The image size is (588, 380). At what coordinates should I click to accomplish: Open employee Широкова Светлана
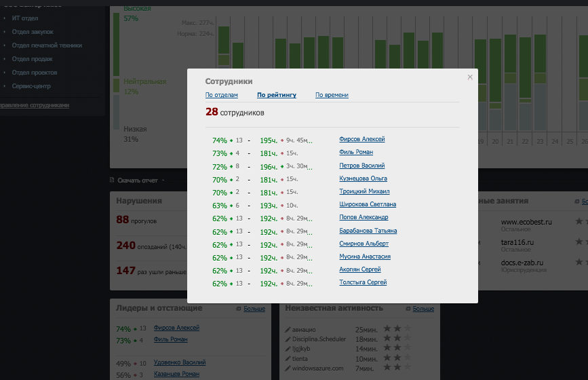point(368,204)
